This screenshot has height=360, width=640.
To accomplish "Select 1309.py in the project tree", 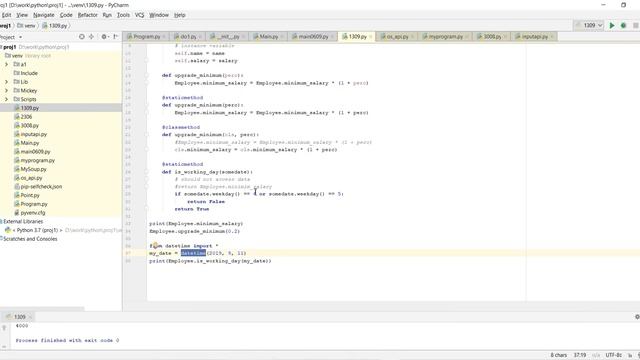I will click(29, 108).
